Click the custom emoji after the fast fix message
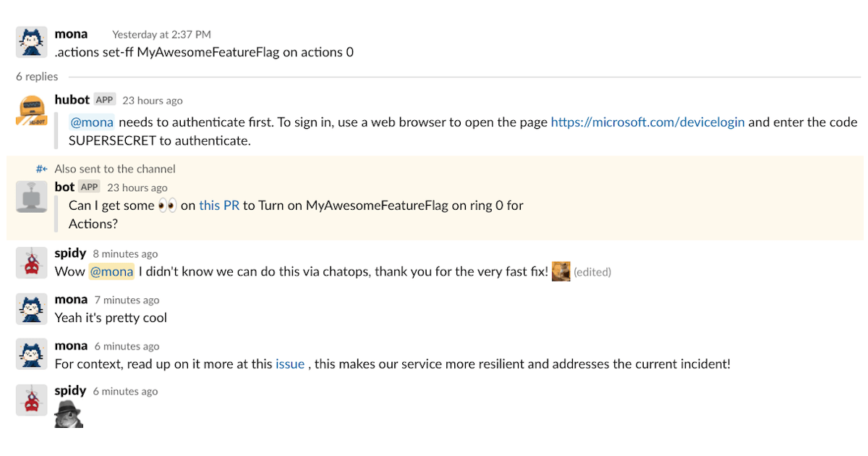The width and height of the screenshot is (868, 456). click(x=561, y=271)
